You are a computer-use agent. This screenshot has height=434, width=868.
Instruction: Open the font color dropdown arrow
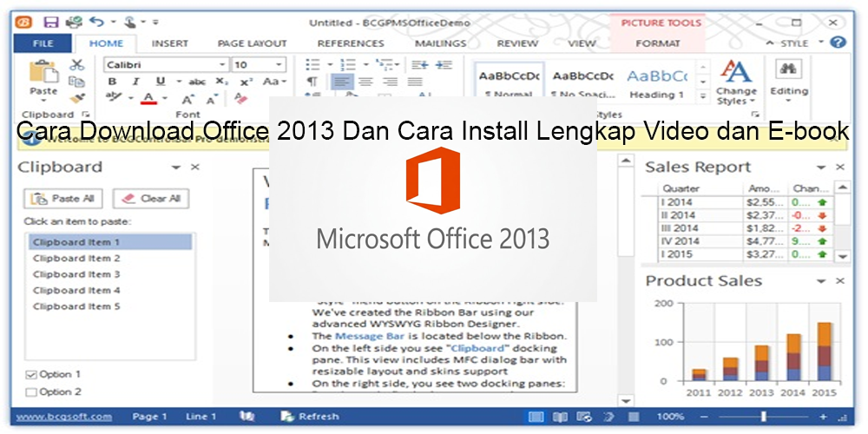pyautogui.click(x=164, y=99)
